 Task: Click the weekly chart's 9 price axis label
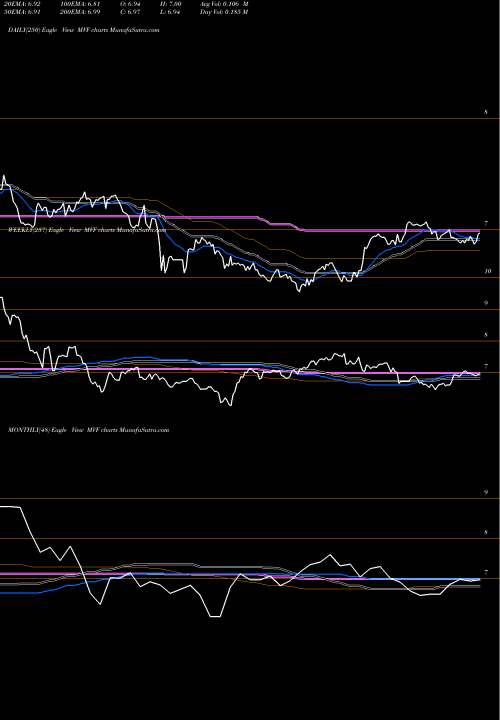click(x=486, y=303)
